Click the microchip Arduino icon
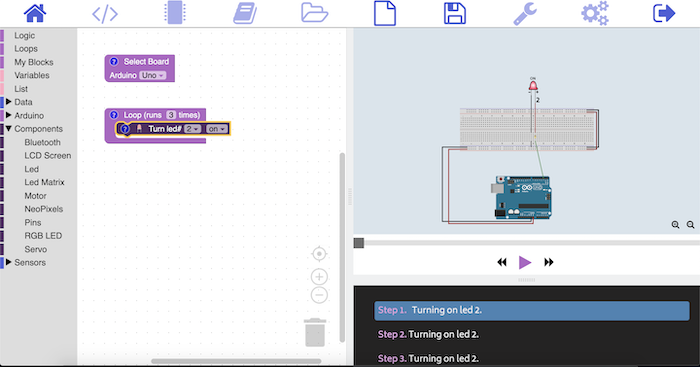Viewport: 700px width, 367px height. (175, 13)
